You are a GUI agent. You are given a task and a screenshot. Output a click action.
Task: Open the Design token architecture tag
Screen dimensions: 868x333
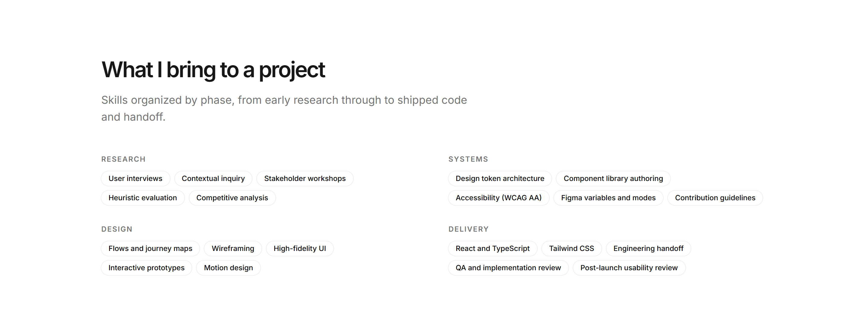500,179
